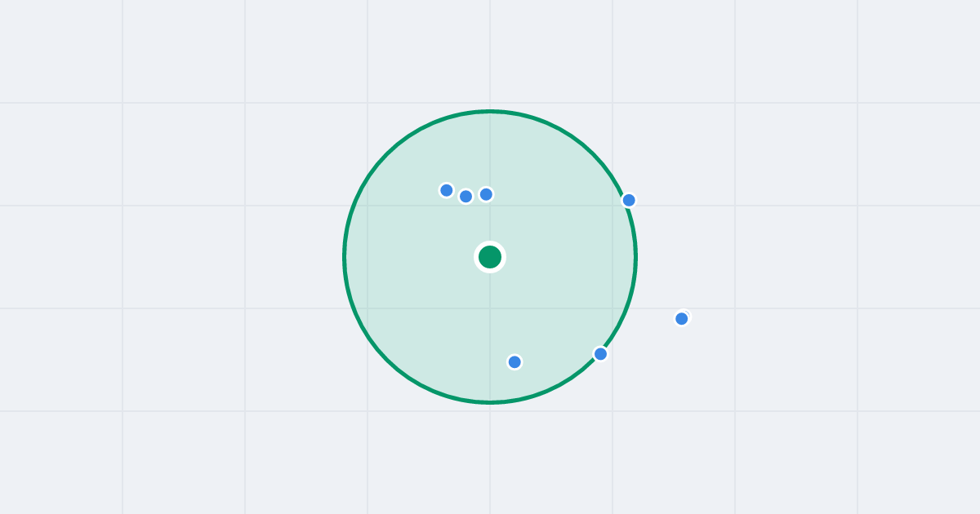980x514 pixels.
Task: Select the blue dot outside the green circle
Action: [x=682, y=318]
